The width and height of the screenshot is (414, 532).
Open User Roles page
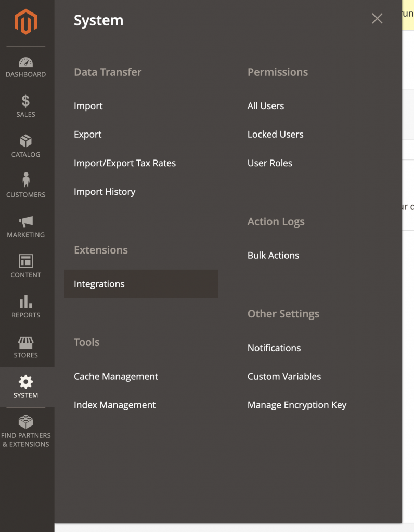pyautogui.click(x=269, y=163)
